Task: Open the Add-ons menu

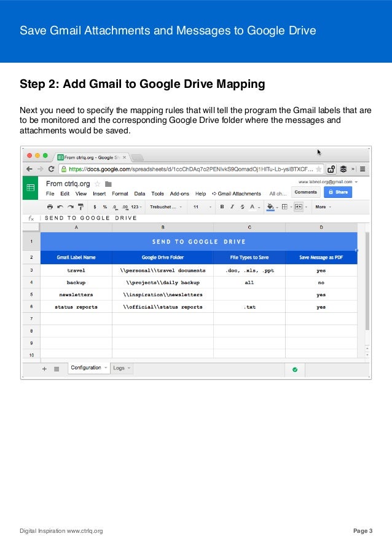Action: click(x=179, y=194)
